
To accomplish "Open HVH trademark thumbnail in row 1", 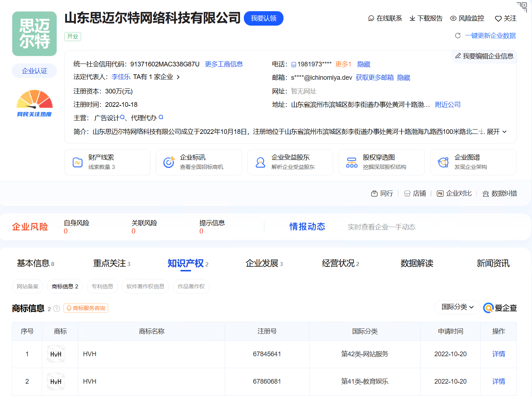I will click(56, 354).
